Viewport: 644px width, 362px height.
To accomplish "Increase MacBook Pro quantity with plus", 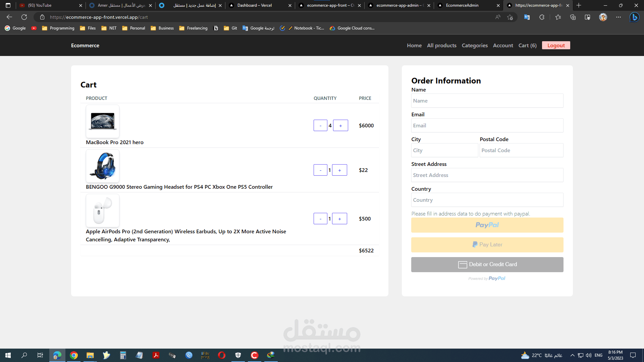I will 340,126.
